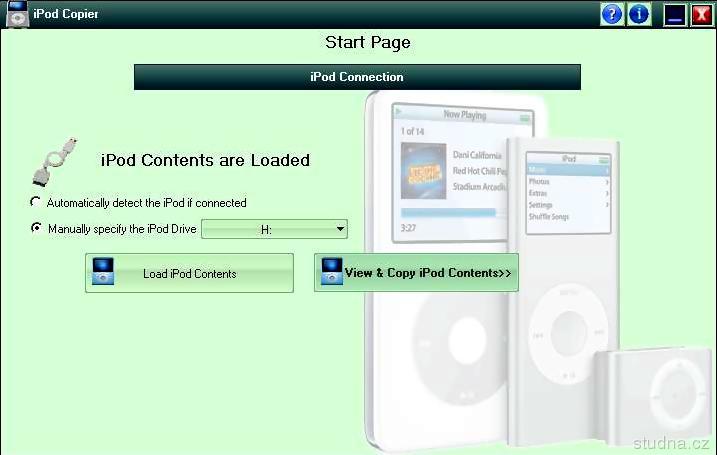
Task: Click the iPod Copier app icon in title bar
Action: (17, 14)
